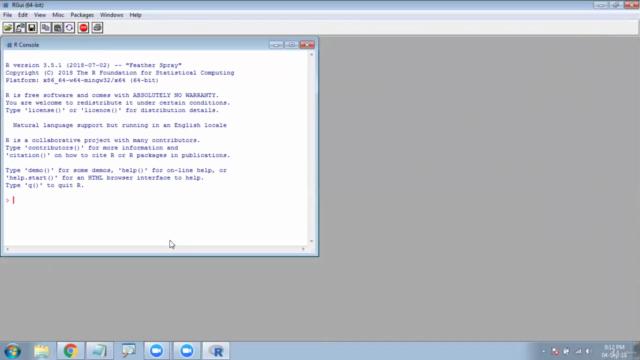Open the Windows menu
The width and height of the screenshot is (640, 360).
[111, 15]
